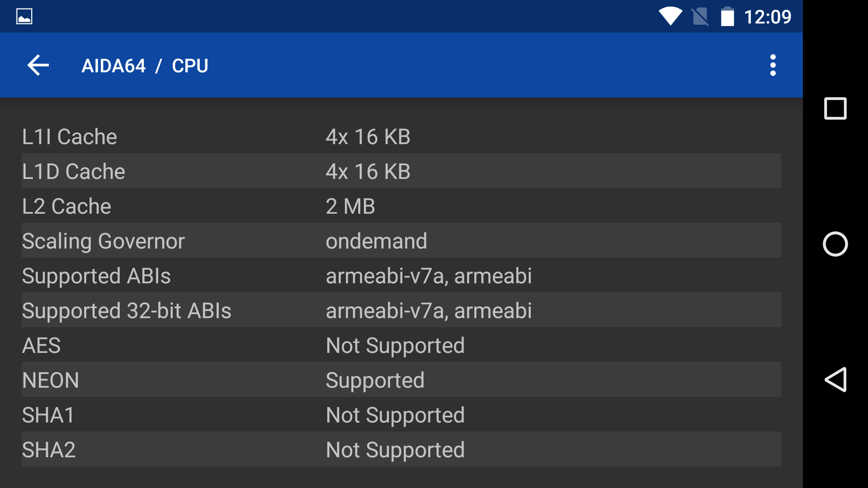Tap the L2 Cache 2 MB row
The height and width of the screenshot is (488, 868).
[401, 206]
